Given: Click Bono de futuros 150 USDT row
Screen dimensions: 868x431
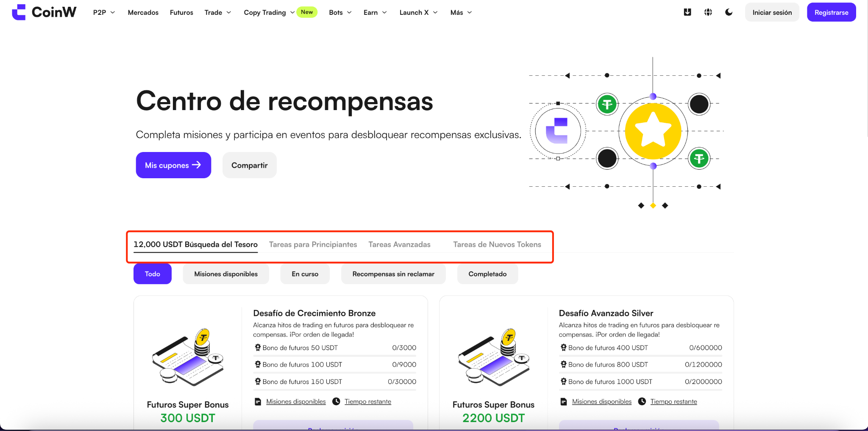Looking at the screenshot, I should pos(335,381).
